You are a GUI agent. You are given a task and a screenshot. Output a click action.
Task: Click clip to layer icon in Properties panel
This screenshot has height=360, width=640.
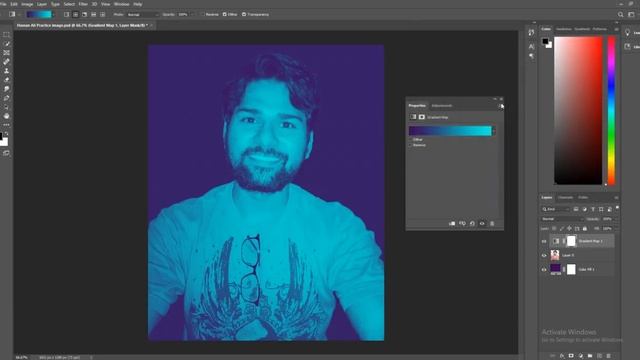pos(452,224)
